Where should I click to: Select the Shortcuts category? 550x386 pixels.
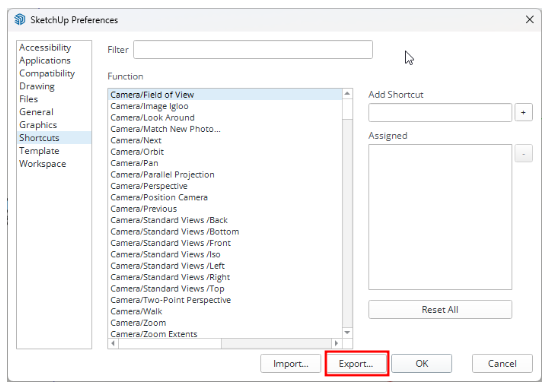(x=54, y=138)
